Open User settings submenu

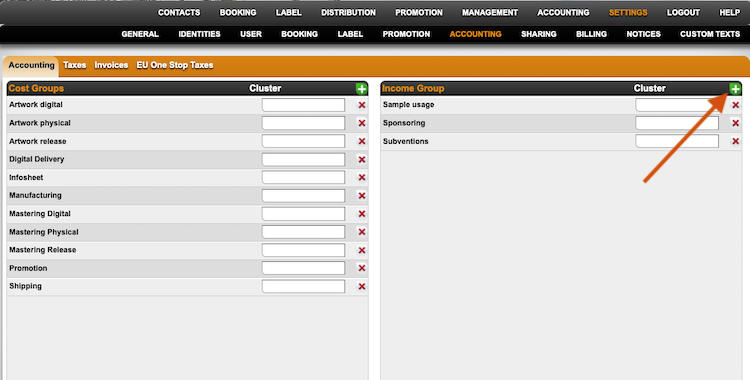(251, 34)
